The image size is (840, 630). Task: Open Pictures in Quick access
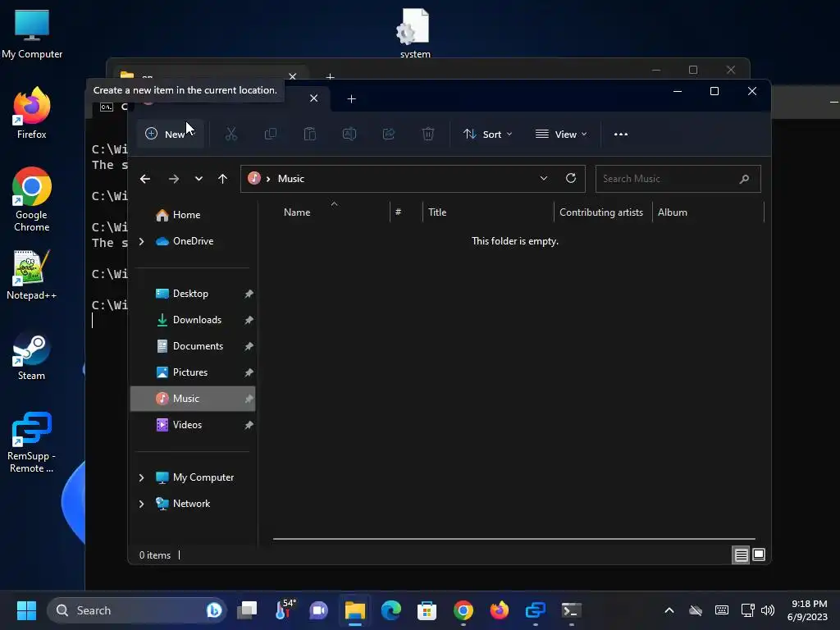pyautogui.click(x=189, y=372)
